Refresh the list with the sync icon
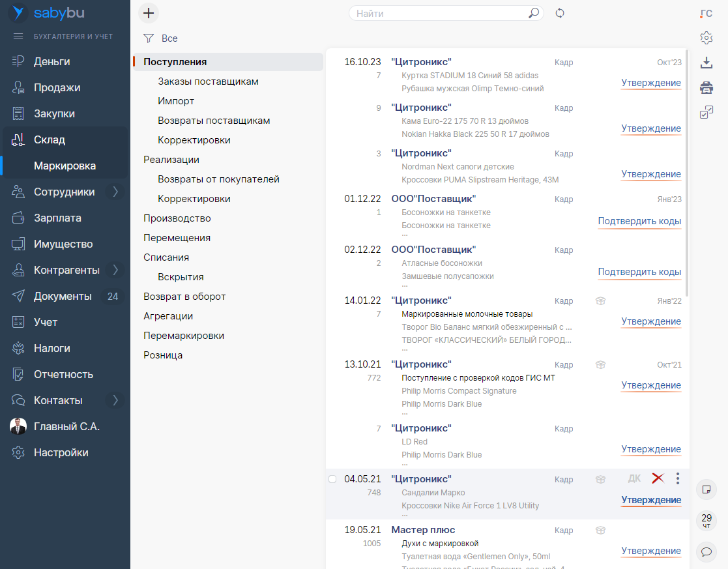 [559, 13]
